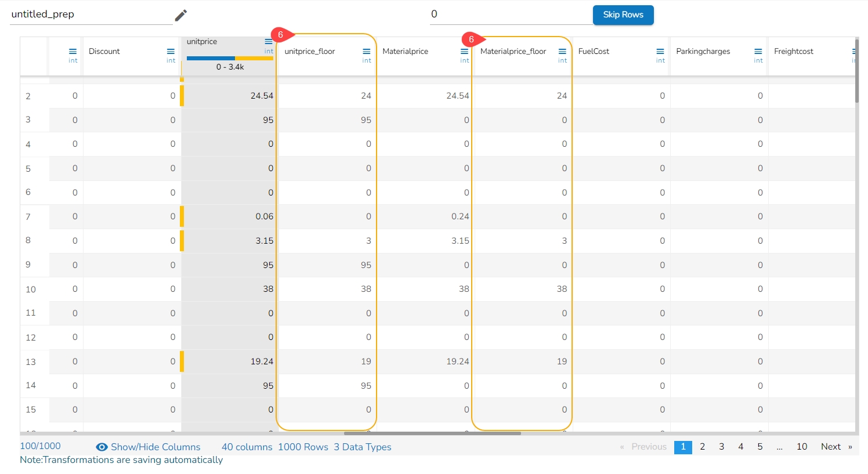The width and height of the screenshot is (868, 474).
Task: Open the Materialprice_floor column menu icon
Action: coord(562,51)
